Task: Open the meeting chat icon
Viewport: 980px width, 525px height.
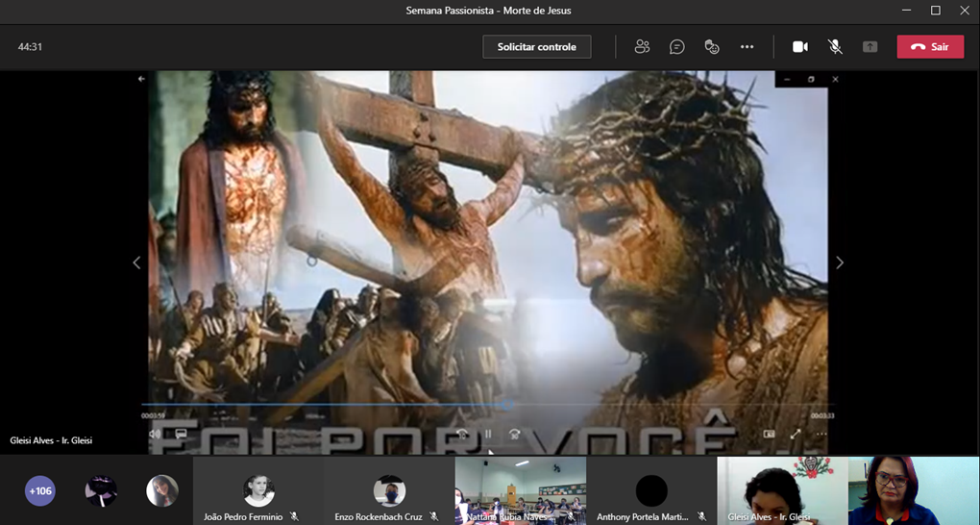Action: click(677, 47)
